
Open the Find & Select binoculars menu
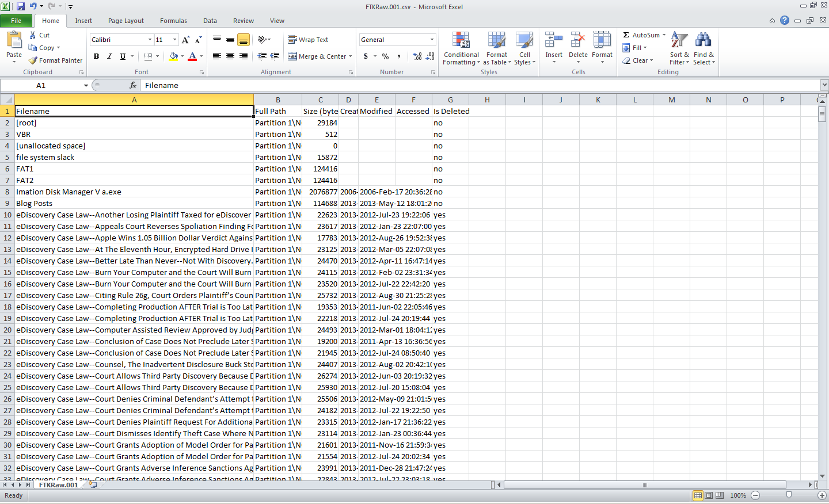coord(703,49)
